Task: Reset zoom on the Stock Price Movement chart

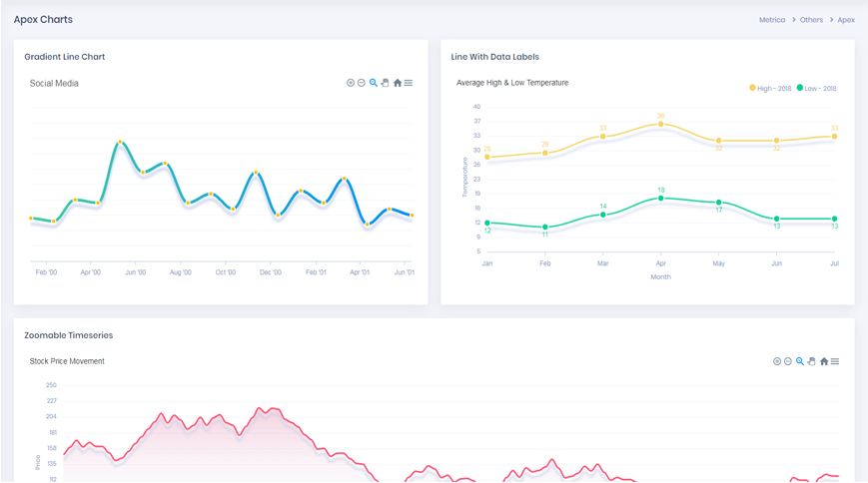Action: tap(824, 361)
